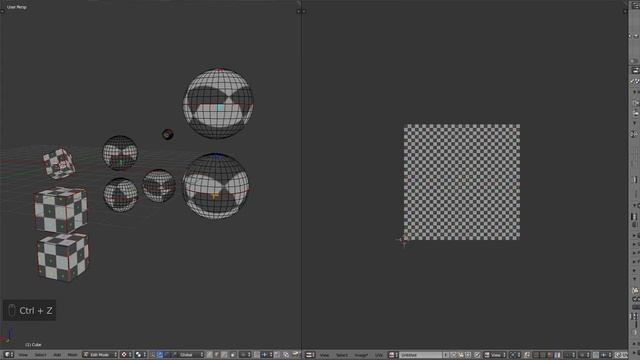
Task: Open the View mode dropdown in UV editor
Action: pyautogui.click(x=495, y=355)
